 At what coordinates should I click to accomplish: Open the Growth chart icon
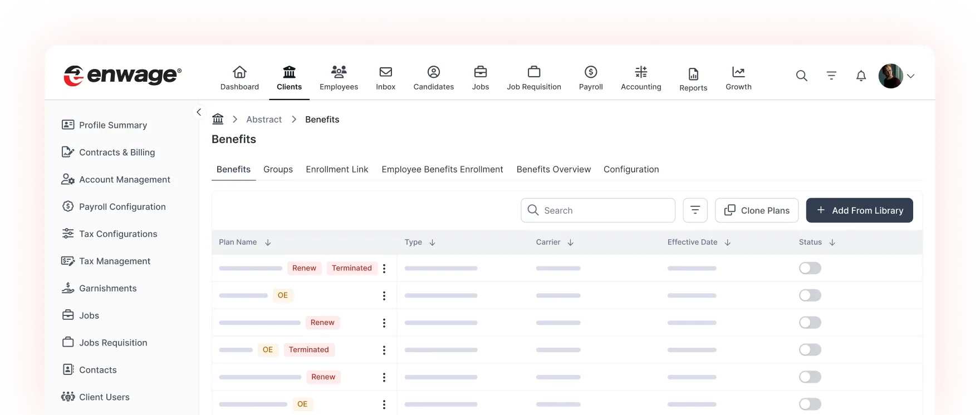pos(738,72)
